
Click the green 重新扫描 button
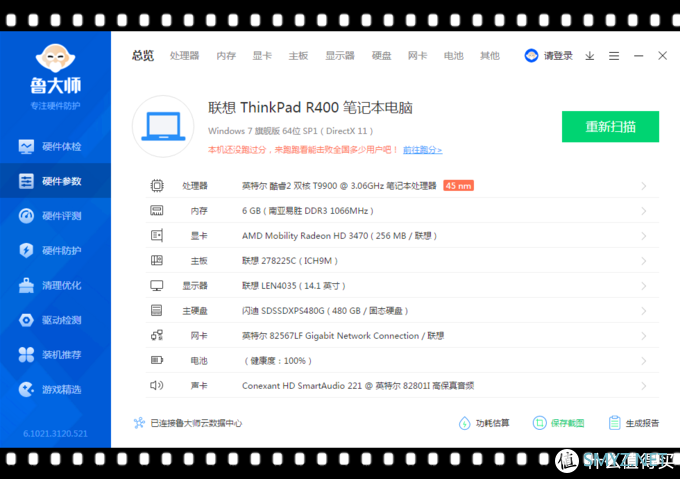(x=610, y=127)
